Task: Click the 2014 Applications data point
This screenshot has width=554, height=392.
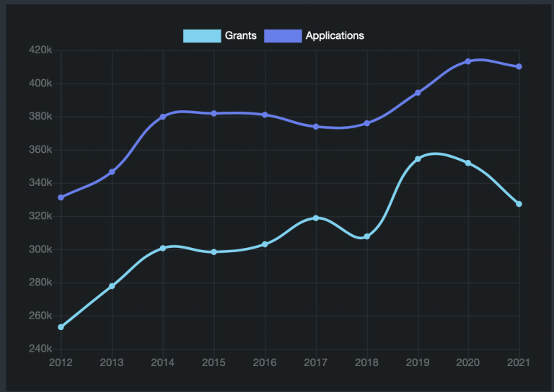Action: 163,117
